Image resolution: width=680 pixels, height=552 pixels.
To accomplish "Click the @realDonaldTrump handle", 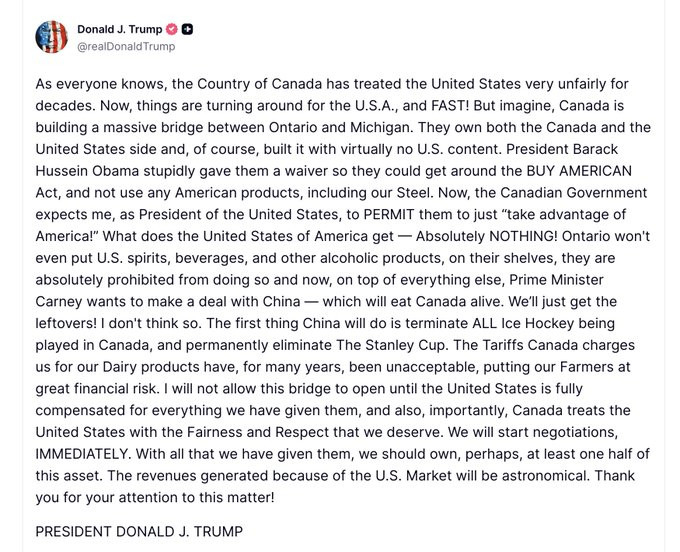I will [126, 46].
